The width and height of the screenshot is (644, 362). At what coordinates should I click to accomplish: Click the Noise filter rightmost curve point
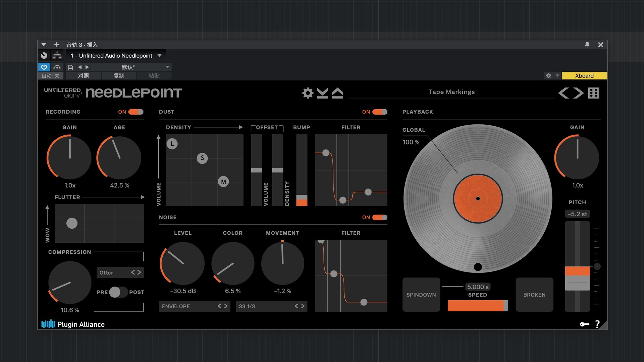[364, 302]
